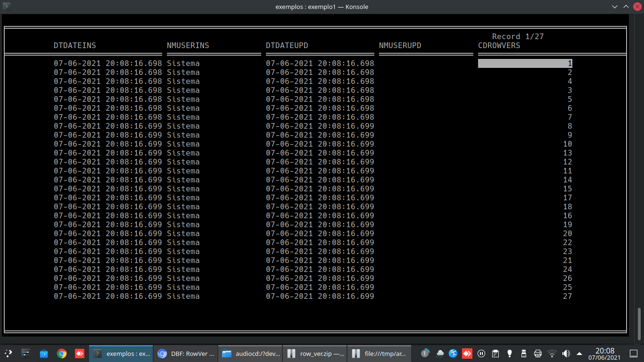Viewport: 644px width, 362px height.
Task: Launch Google Chrome from the pinned taskbar
Action: pyautogui.click(x=62, y=353)
